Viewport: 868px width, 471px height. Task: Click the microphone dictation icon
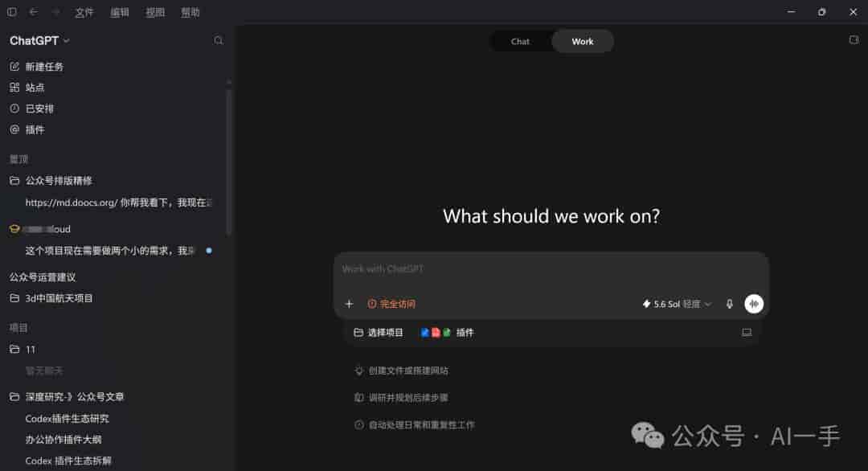point(730,304)
